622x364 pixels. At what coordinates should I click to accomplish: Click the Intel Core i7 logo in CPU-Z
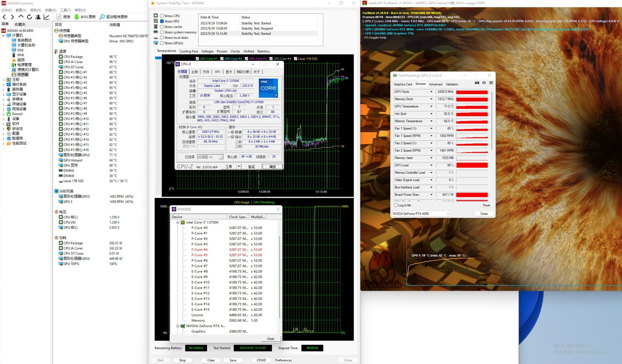268,88
